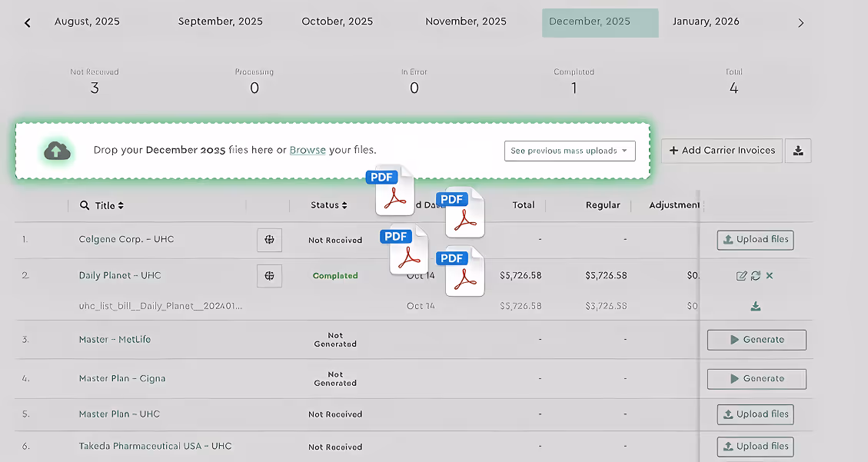The height and width of the screenshot is (462, 868).
Task: Go to next months with right arrow
Action: pyautogui.click(x=800, y=23)
